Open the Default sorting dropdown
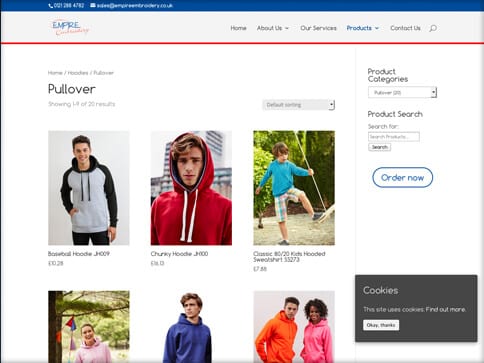 pos(298,105)
